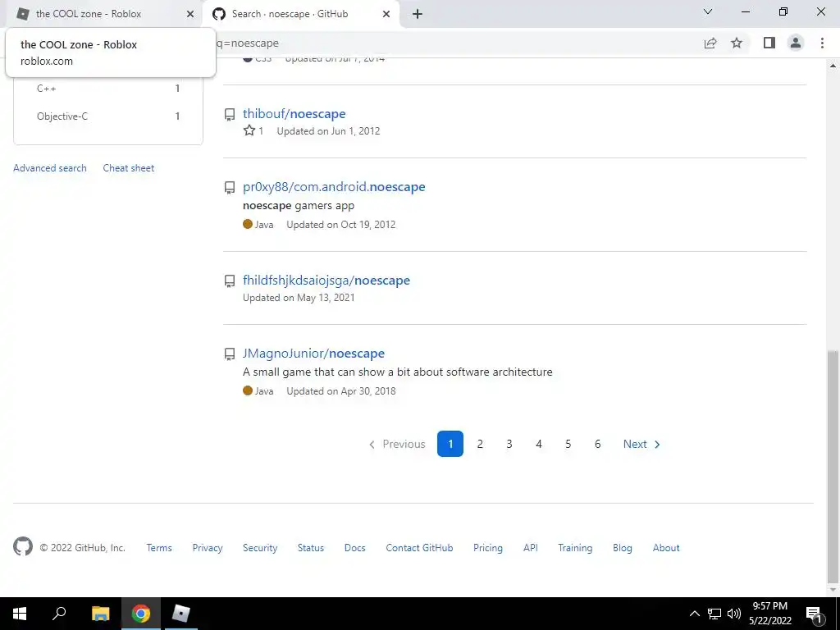Screen dimensions: 840x630
Task: Go to results page 3
Action: click(x=509, y=444)
